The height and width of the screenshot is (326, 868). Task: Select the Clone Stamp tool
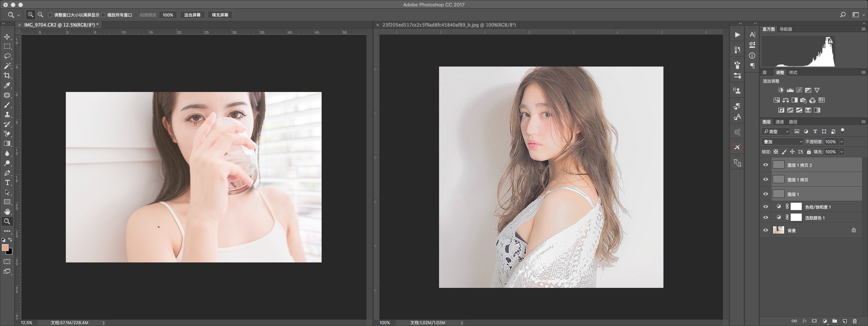[7, 115]
